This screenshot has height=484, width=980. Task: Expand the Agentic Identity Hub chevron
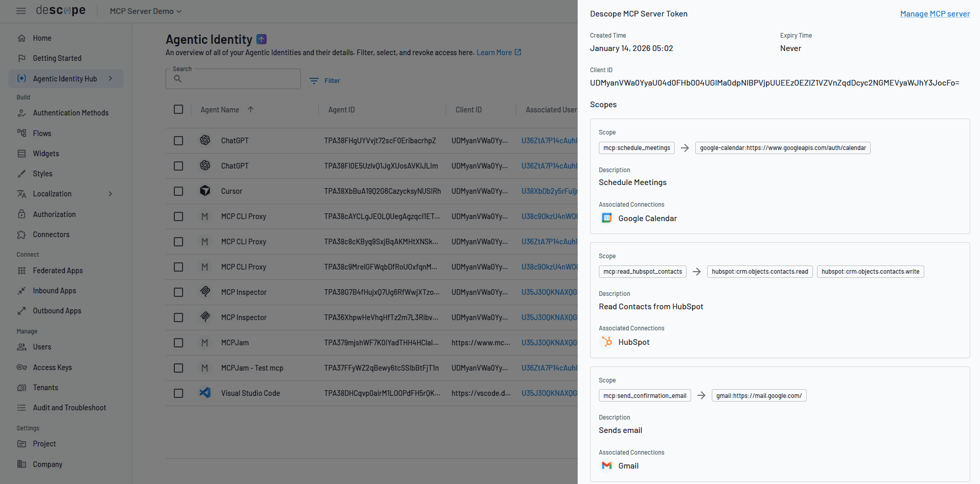(110, 78)
